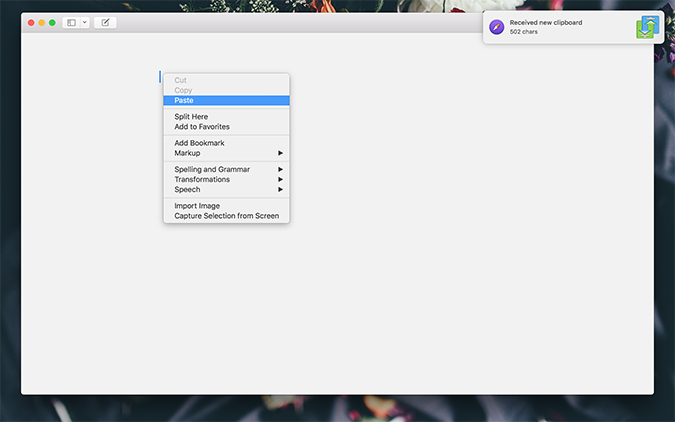The height and width of the screenshot is (422, 675).
Task: Click the green full screen window button
Action: (52, 22)
